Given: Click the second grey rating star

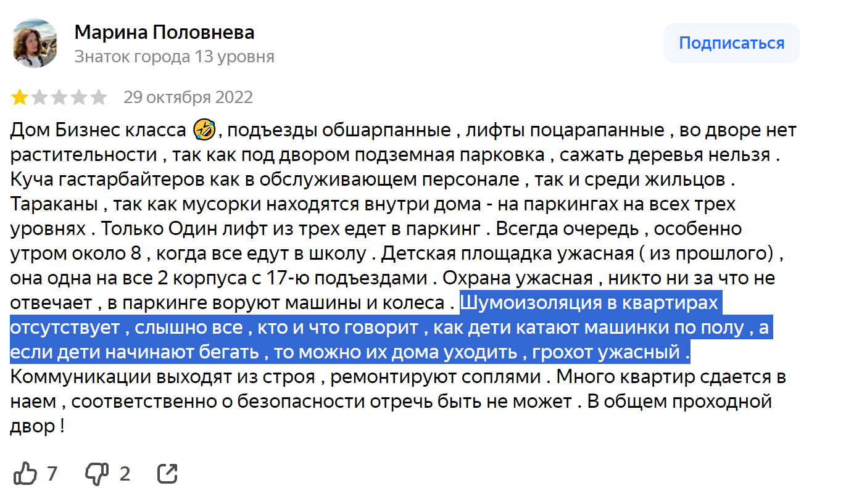Looking at the screenshot, I should 39,97.
